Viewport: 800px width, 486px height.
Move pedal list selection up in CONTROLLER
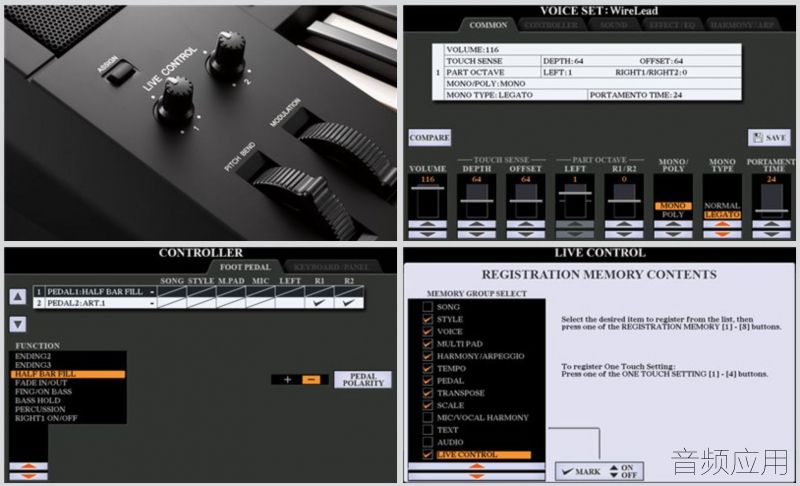[x=18, y=296]
